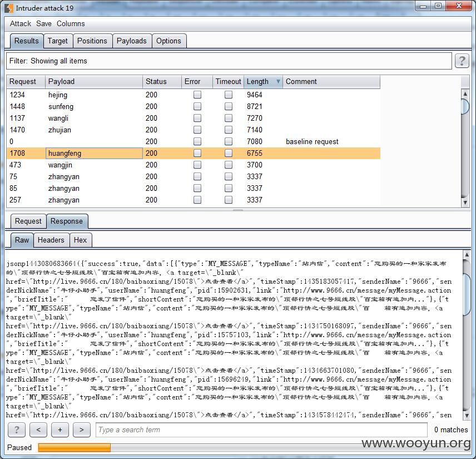This screenshot has height=459, width=476.
Task: Click the Burp Intruder window icon
Action: tap(9, 8)
